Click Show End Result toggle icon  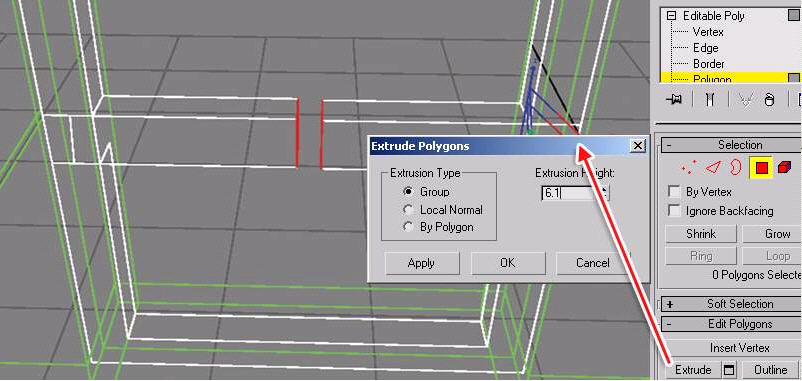[709, 99]
